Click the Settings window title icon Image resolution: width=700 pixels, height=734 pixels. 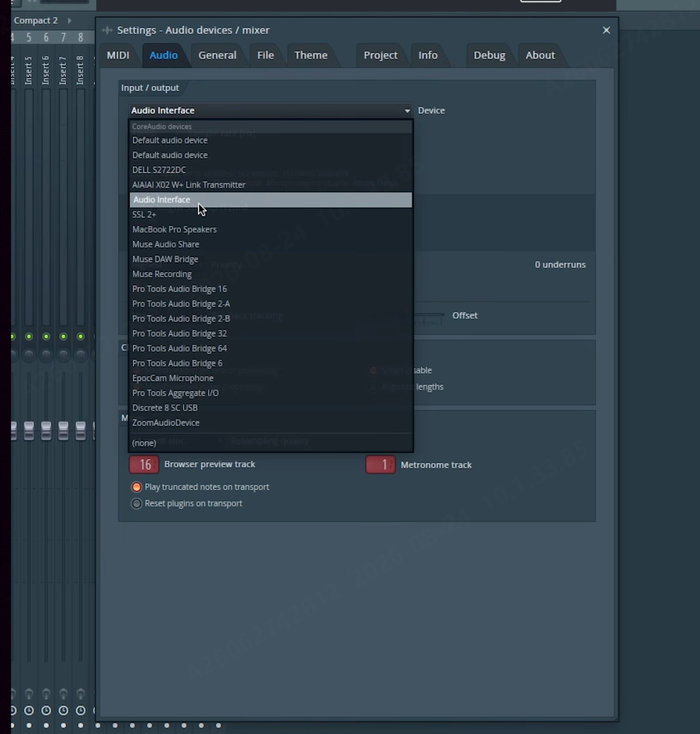tap(107, 30)
